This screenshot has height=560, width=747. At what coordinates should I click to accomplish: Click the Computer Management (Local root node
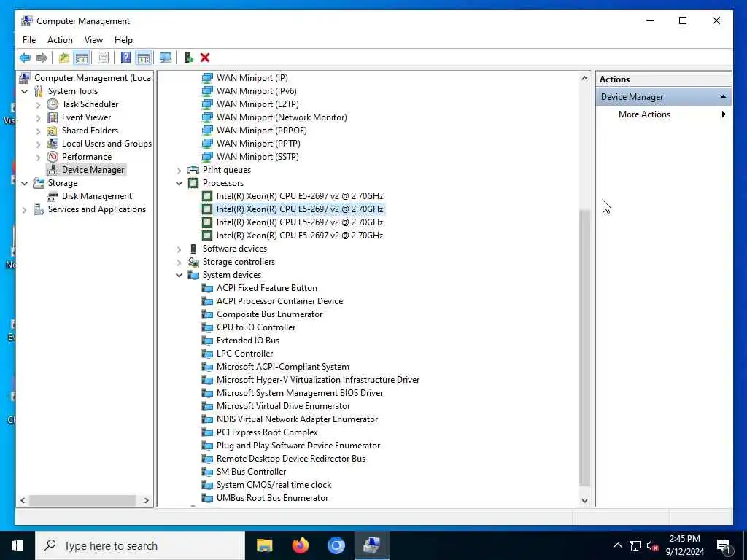(x=93, y=78)
